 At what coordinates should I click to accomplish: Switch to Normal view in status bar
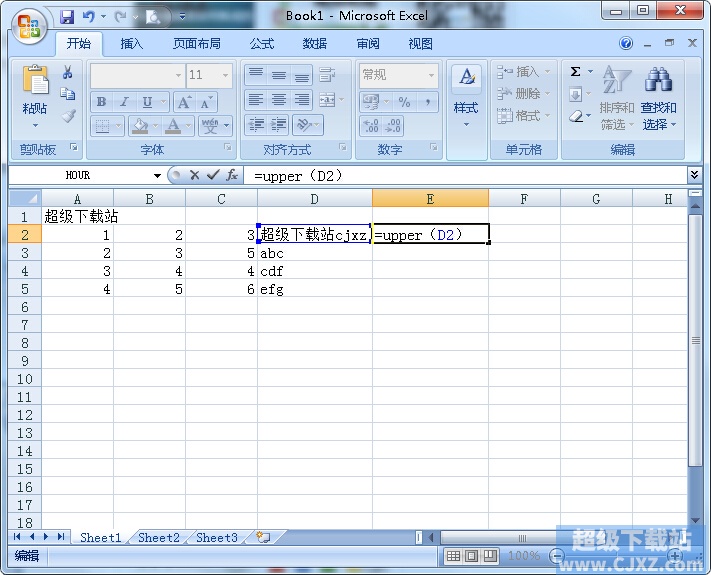coord(453,556)
